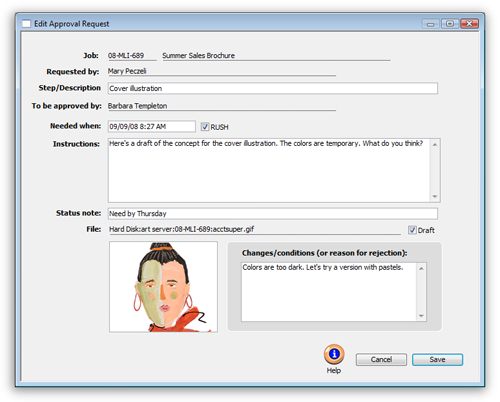Click the Changes/conditions scrollbar down arrow
500x402 pixels.
click(421, 316)
